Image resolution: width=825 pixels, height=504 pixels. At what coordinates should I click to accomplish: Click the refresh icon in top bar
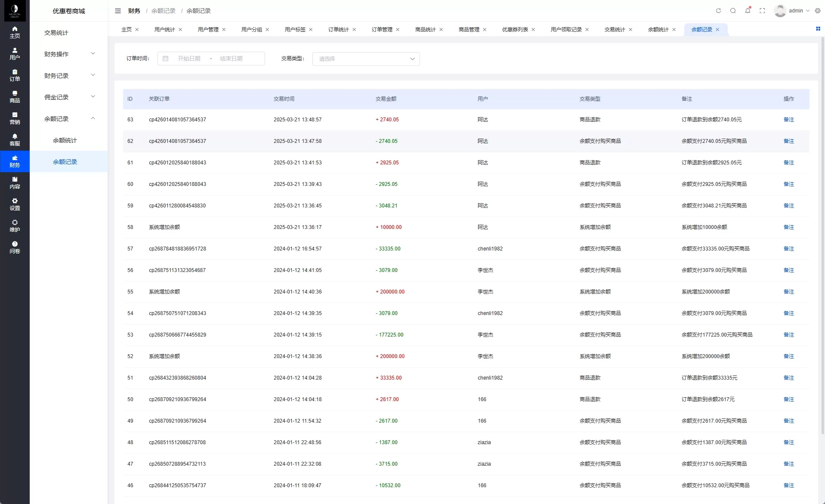pyautogui.click(x=718, y=11)
